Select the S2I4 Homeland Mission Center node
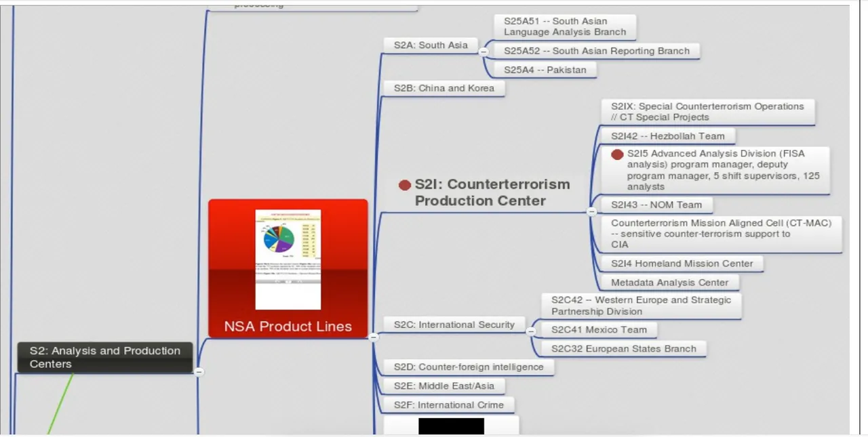This screenshot has width=868, height=437. tap(682, 264)
